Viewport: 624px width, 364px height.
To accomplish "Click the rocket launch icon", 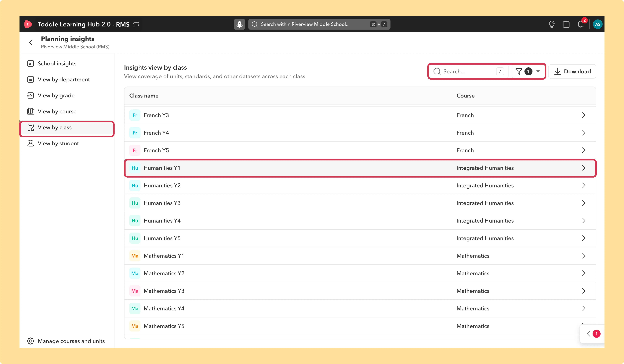I will point(239,24).
